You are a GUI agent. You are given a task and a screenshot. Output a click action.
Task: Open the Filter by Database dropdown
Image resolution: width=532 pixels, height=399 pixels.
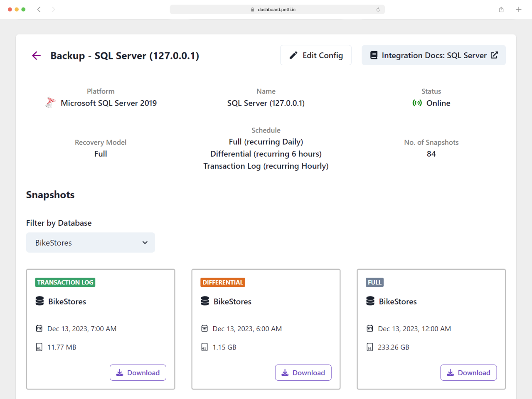[x=91, y=243]
